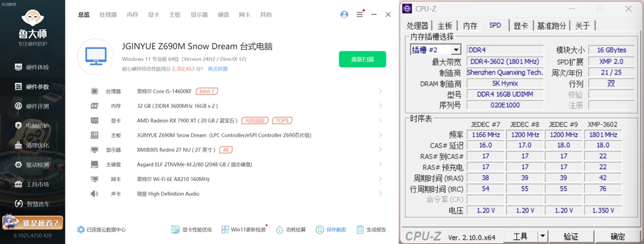The image size is (644, 244).
Task: Click the network card row icon
Action: (x=94, y=179)
